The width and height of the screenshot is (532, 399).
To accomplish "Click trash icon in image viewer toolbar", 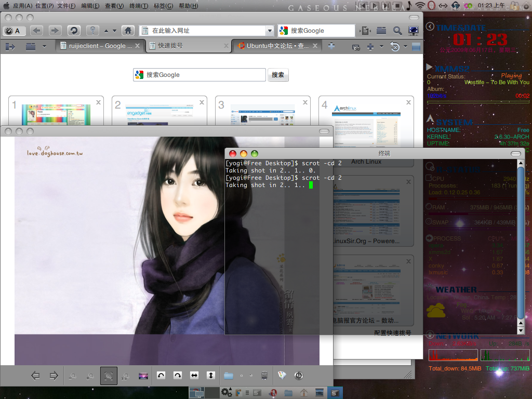I will point(264,375).
